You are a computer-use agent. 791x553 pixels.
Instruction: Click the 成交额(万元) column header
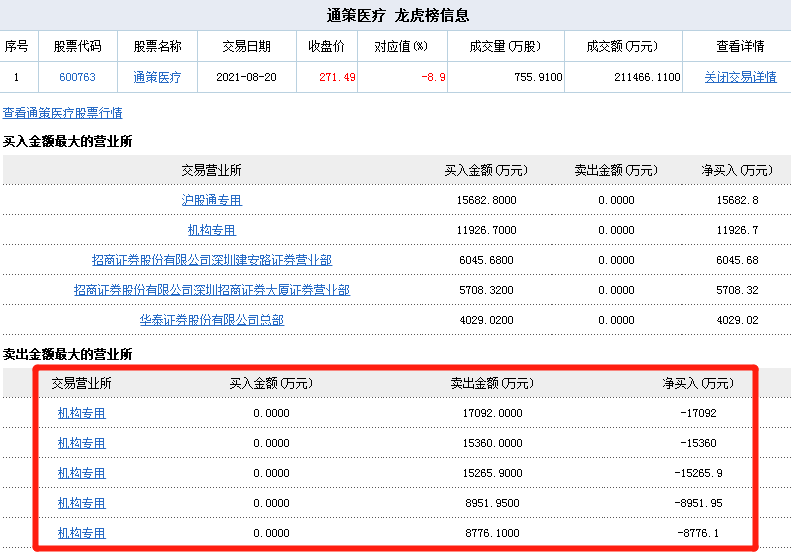click(622, 46)
